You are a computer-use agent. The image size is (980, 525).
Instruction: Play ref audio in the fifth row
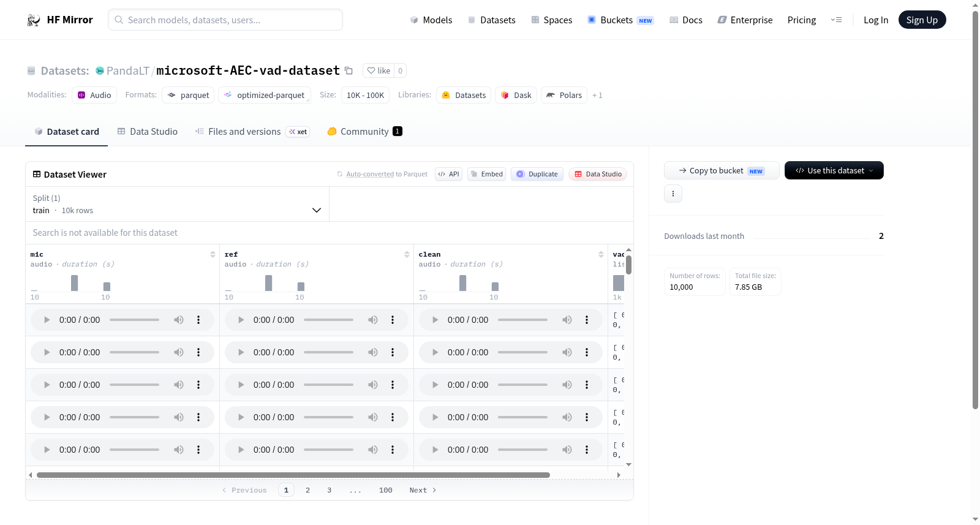241,450
